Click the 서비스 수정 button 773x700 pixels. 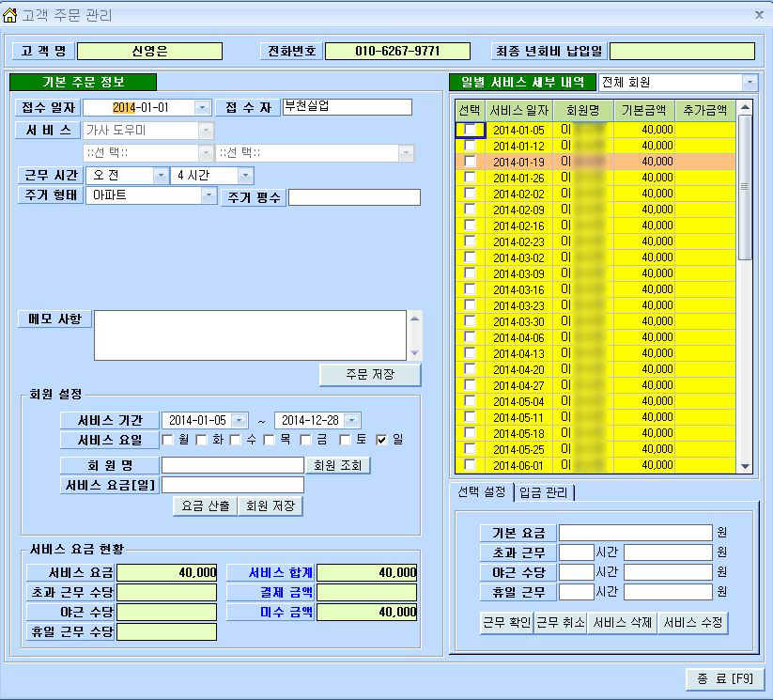click(692, 623)
